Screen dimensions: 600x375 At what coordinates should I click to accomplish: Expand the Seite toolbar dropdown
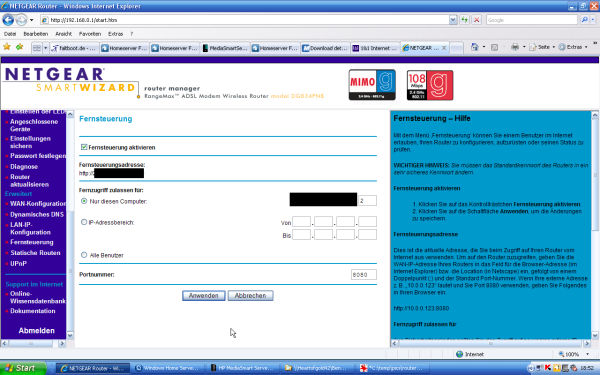[x=553, y=47]
